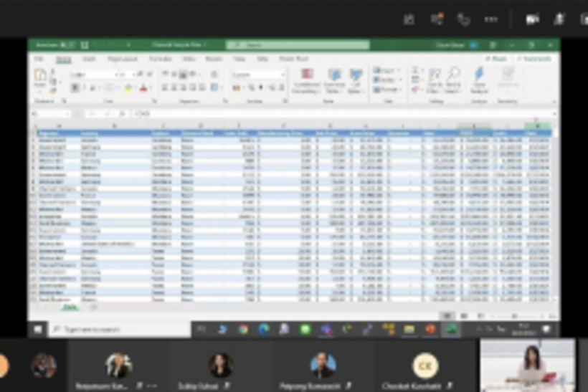The height and width of the screenshot is (392, 588).
Task: Toggle the AutoSave switch
Action: click(x=67, y=45)
